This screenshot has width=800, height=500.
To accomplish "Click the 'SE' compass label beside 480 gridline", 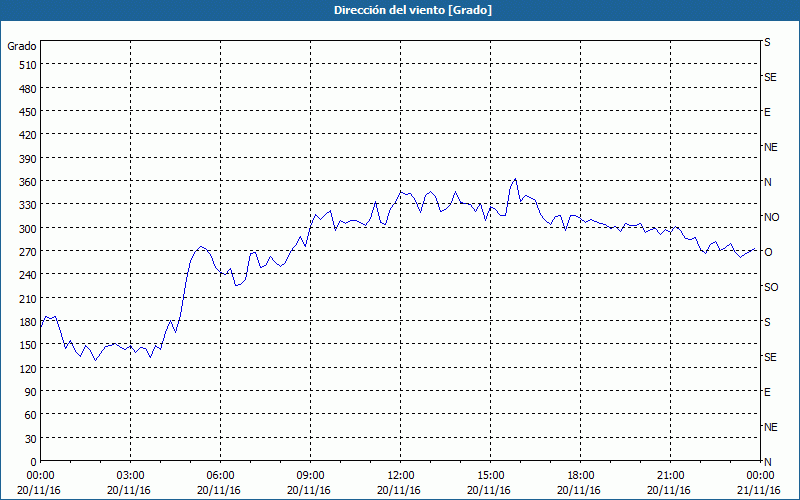I will [770, 77].
